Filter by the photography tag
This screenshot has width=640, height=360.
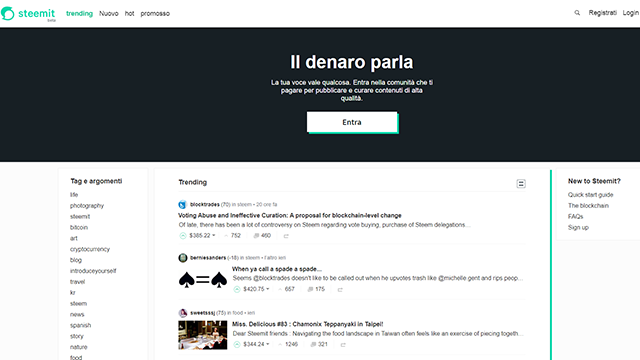(x=87, y=206)
